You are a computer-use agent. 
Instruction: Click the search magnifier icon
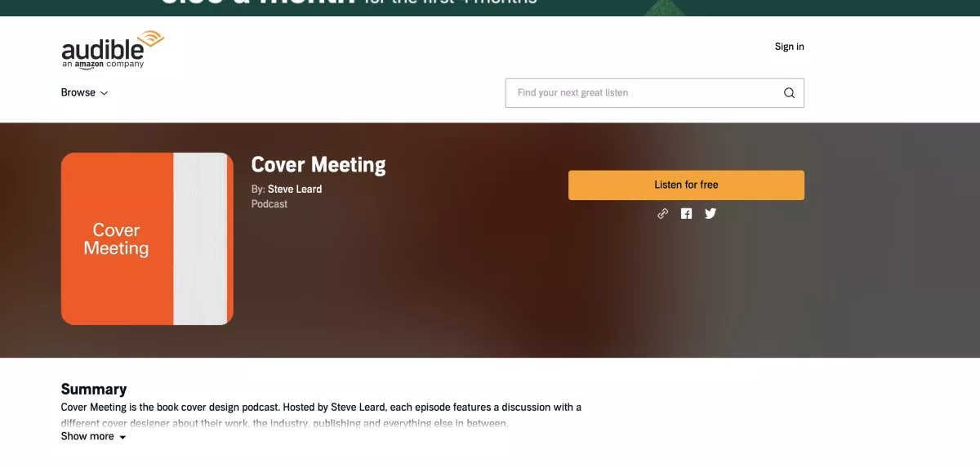(x=789, y=93)
